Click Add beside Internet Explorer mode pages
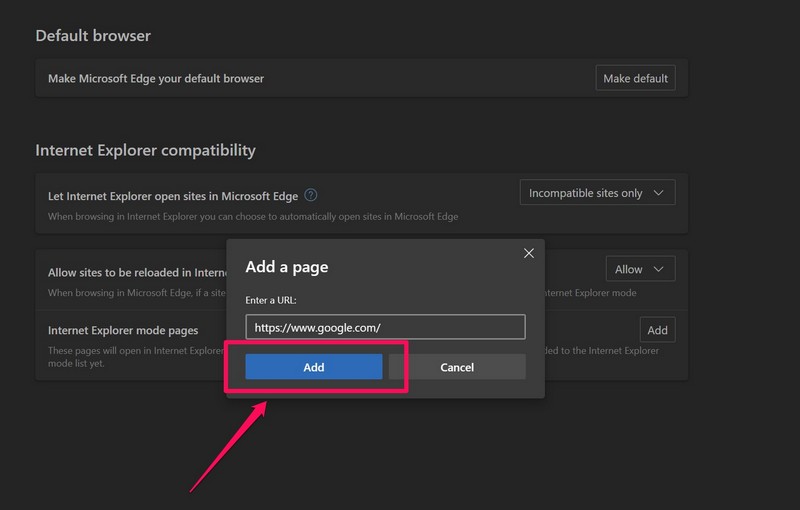 [x=657, y=330]
